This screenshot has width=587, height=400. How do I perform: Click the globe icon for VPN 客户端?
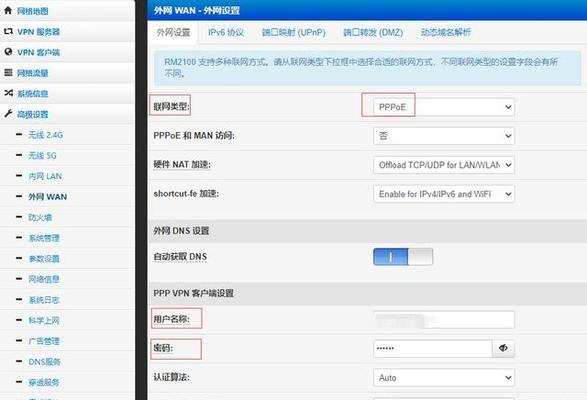tap(8, 52)
